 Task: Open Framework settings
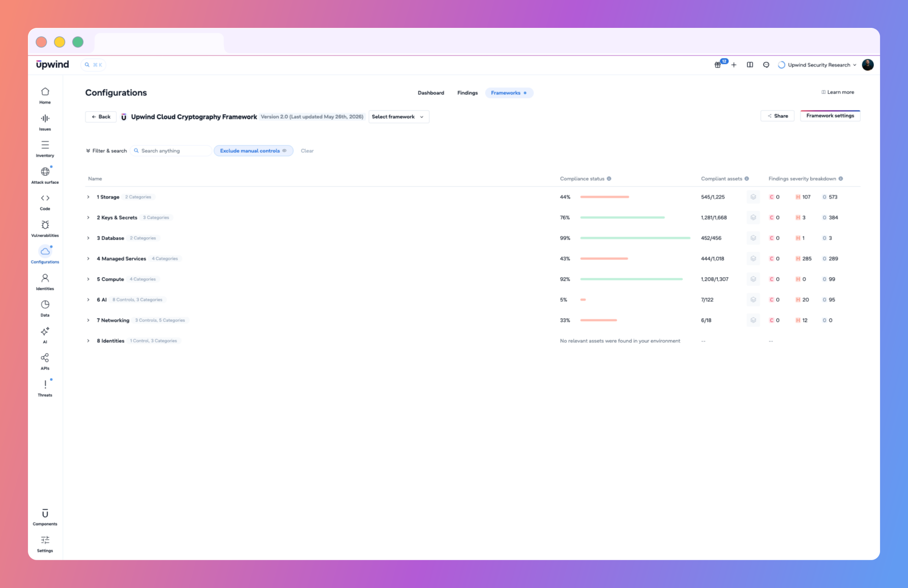830,116
